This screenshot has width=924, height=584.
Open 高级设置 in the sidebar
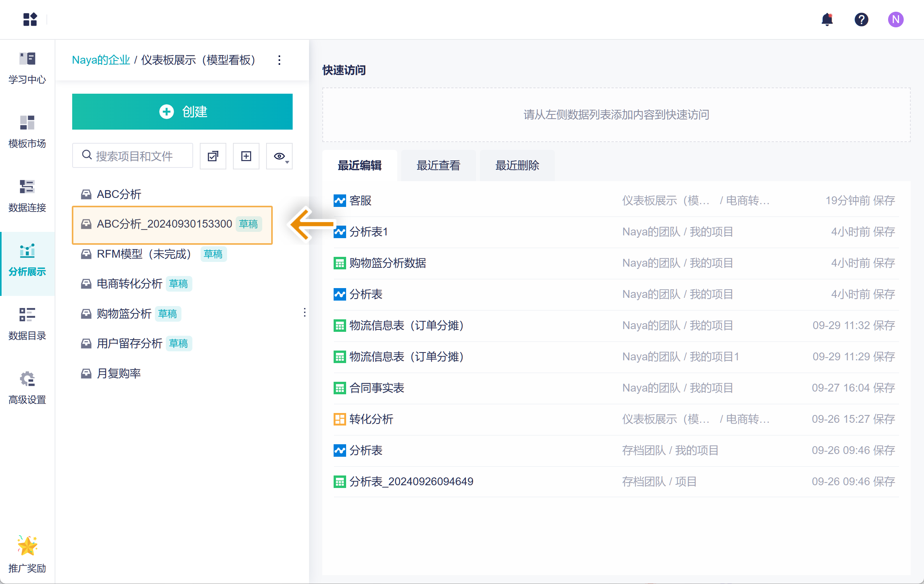pyautogui.click(x=27, y=388)
